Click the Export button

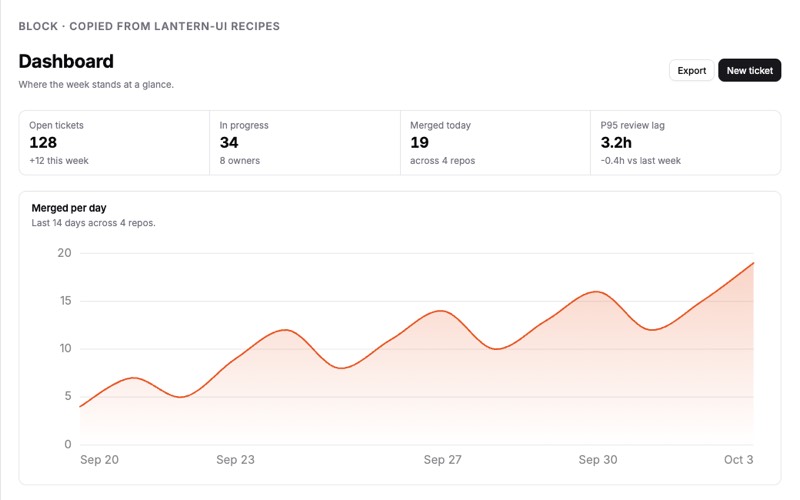tap(691, 70)
